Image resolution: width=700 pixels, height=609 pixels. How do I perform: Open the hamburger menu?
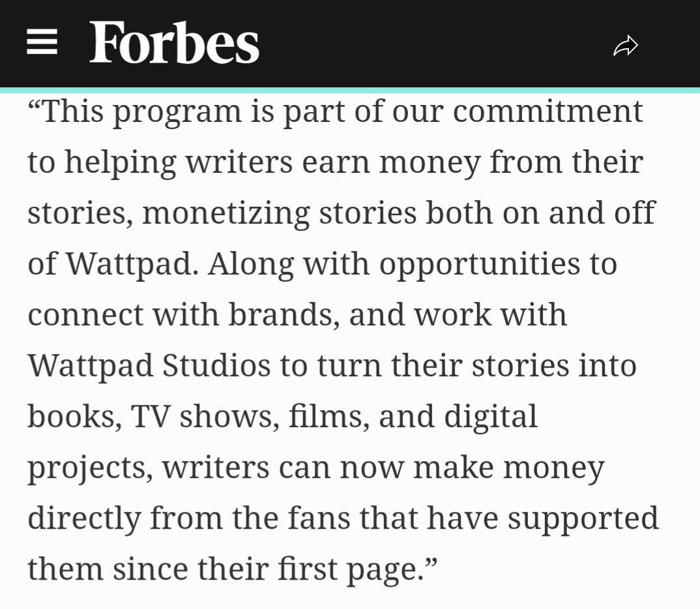tap(42, 42)
